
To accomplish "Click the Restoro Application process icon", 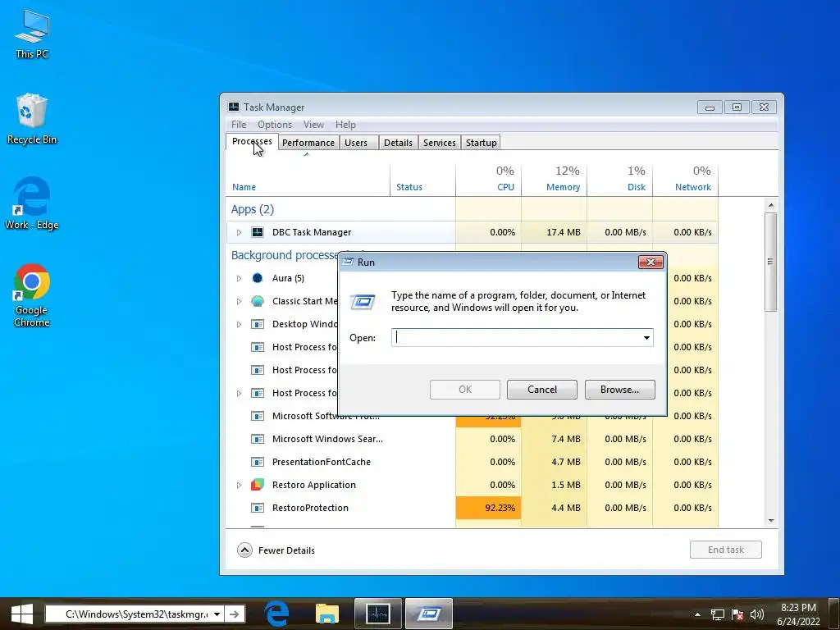I will (258, 485).
